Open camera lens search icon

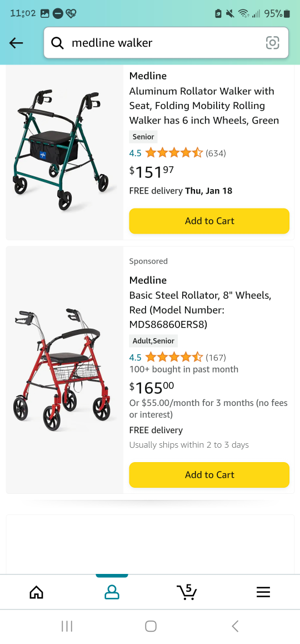coord(273,43)
